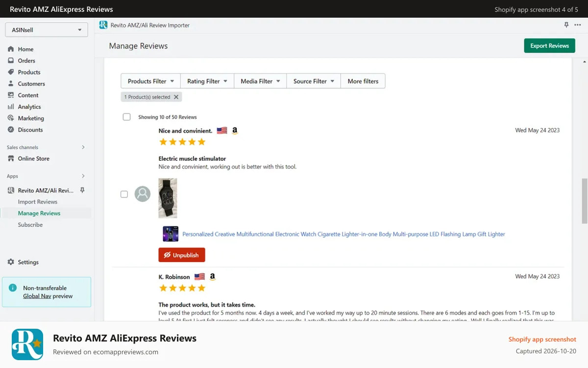Screen dimensions: 588x368
Task: Click the Analytics bar chart icon
Action: click(11, 106)
